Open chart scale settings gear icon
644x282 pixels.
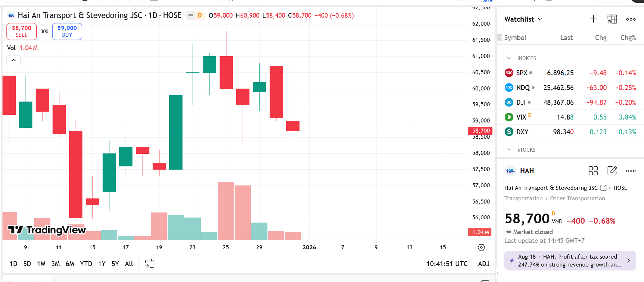481,247
